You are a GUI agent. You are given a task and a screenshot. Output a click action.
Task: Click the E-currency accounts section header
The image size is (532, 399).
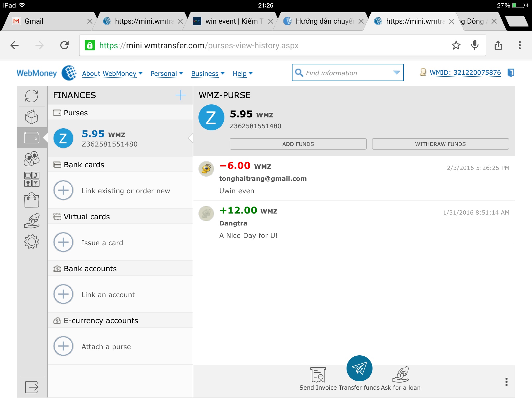[x=120, y=321]
